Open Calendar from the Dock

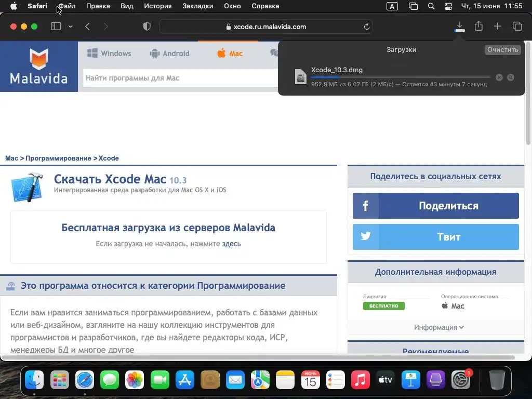pyautogui.click(x=311, y=380)
